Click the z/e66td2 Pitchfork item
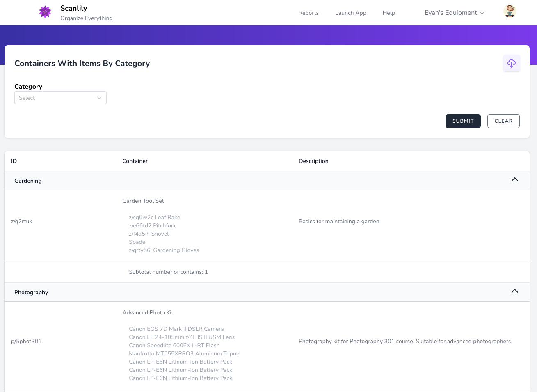This screenshot has height=392, width=537. [152, 225]
